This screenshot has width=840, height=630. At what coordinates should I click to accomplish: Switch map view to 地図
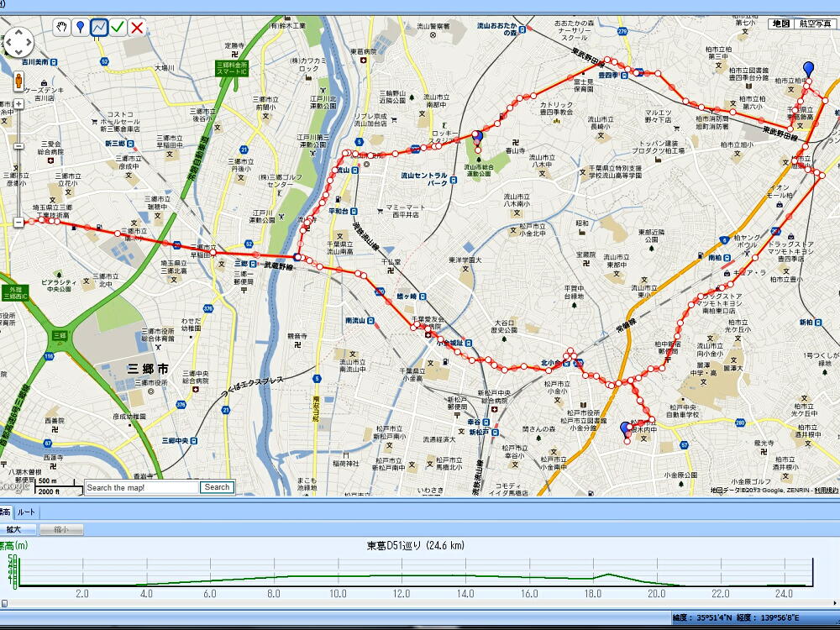tap(780, 24)
